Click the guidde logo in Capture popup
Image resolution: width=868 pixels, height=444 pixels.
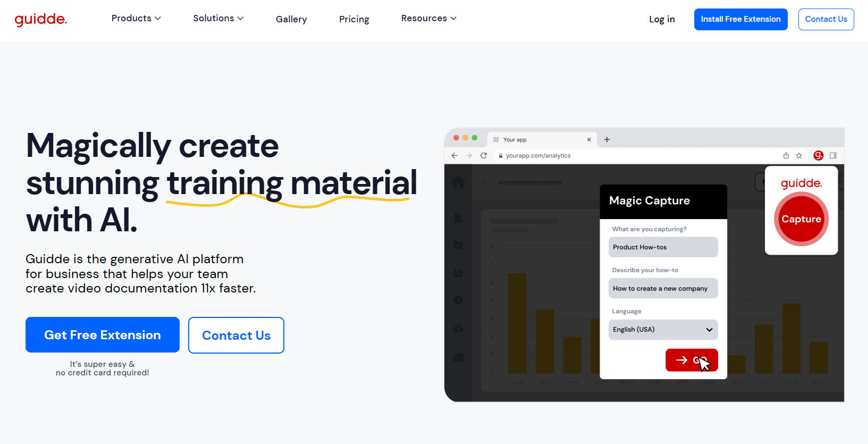tap(801, 183)
